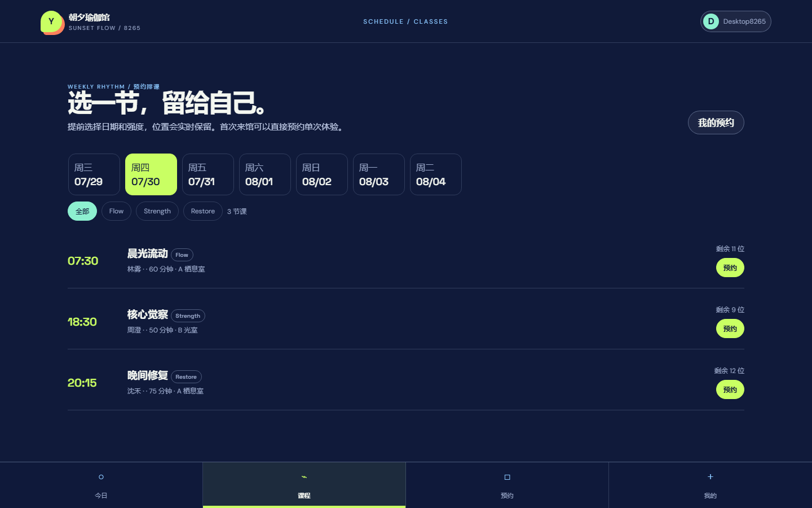Toggle the Strength filter chip
Screen dimensions: 812x508
click(157, 211)
